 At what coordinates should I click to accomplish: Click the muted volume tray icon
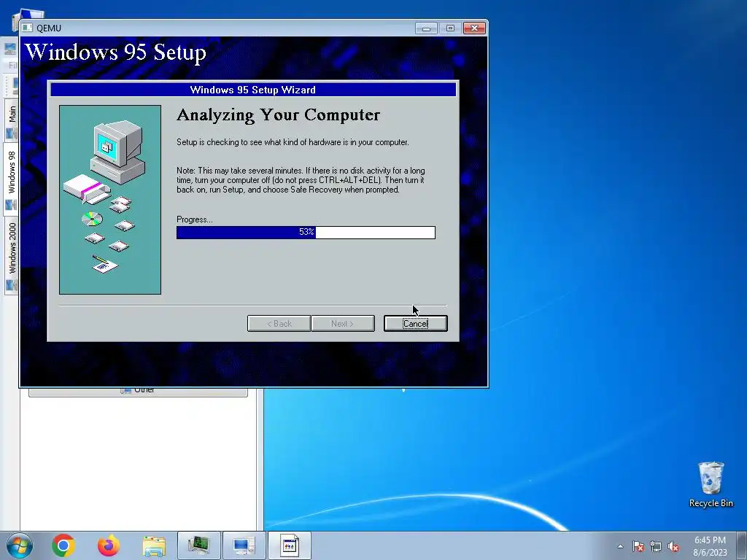673,546
